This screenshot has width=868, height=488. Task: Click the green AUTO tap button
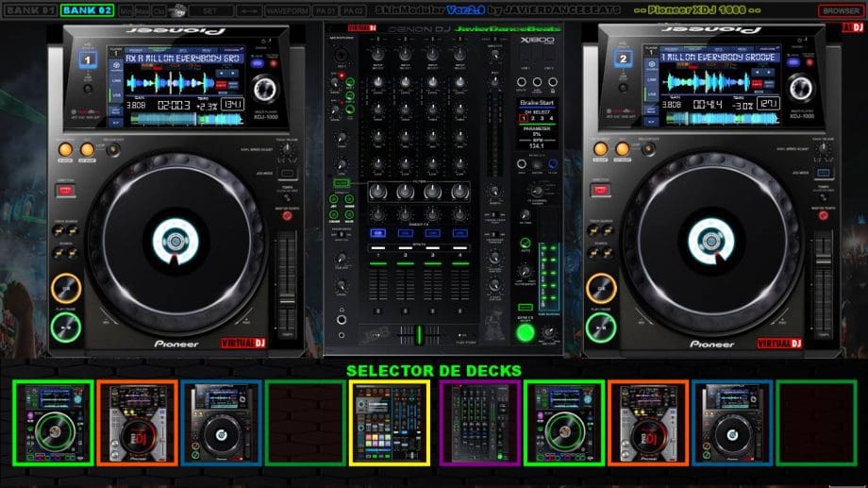[525, 243]
